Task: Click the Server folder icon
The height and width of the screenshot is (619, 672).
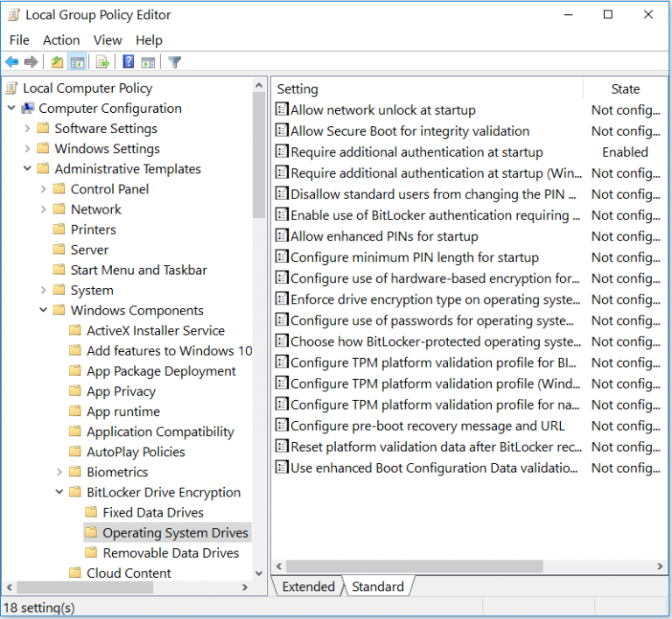Action: point(59,249)
